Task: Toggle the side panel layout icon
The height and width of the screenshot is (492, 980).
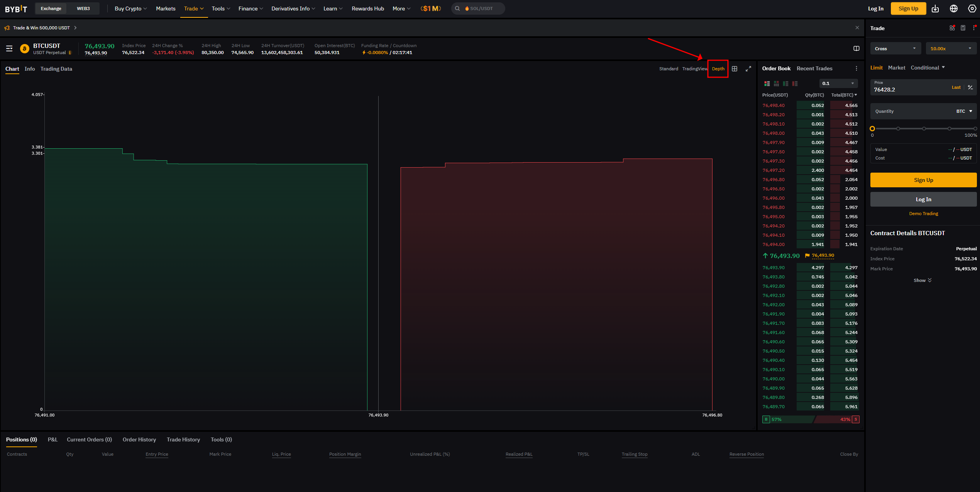Action: tap(856, 48)
